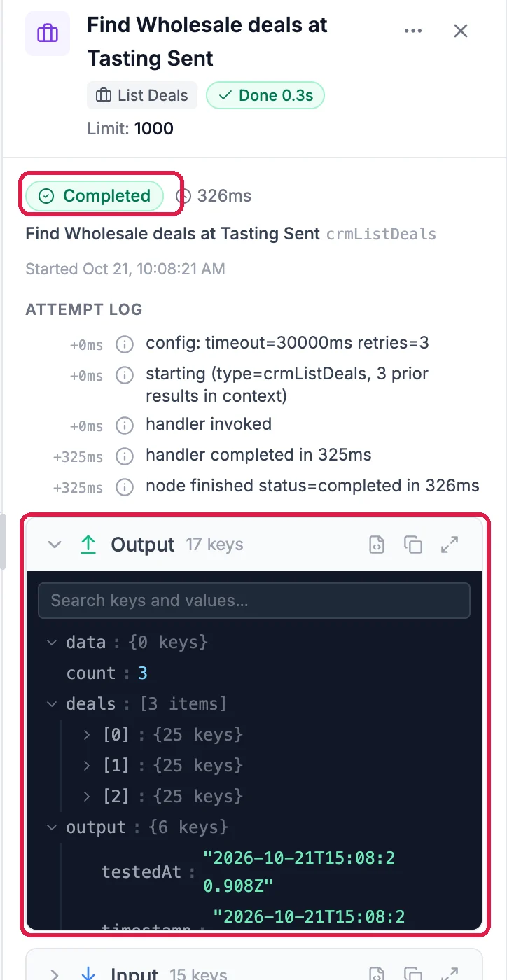Screen dimensions: 507x980
Task: Click info icon for config timeout log entry
Action: [125, 344]
